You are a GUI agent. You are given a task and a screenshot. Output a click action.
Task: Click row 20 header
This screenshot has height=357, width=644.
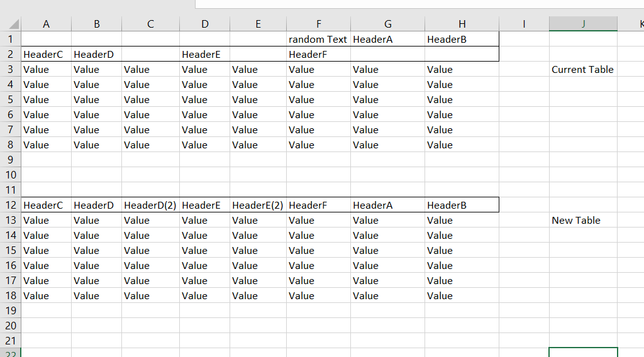coord(10,326)
